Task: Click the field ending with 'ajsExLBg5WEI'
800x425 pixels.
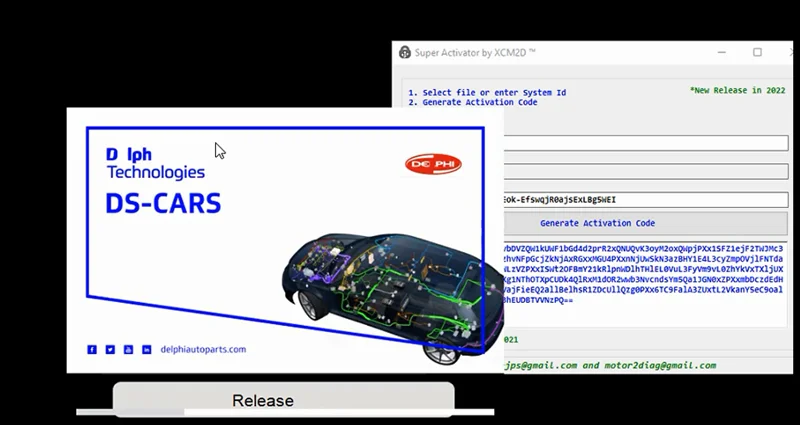Action: point(646,199)
